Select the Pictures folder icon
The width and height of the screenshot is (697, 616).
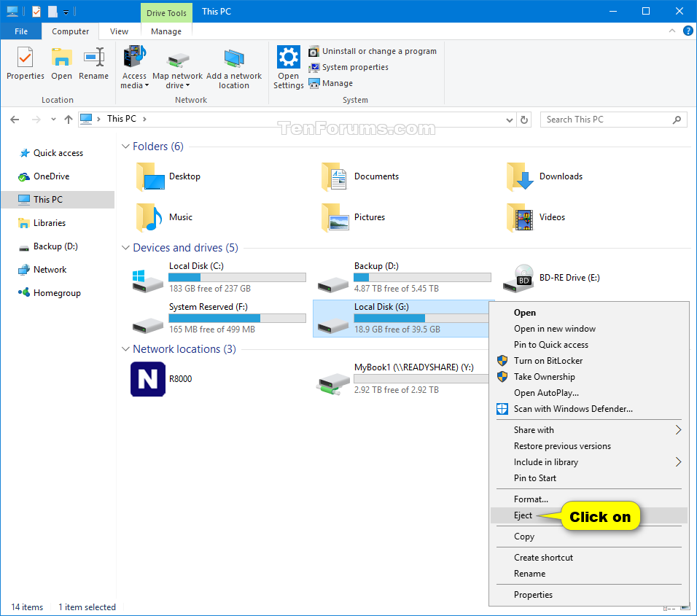pos(335,217)
